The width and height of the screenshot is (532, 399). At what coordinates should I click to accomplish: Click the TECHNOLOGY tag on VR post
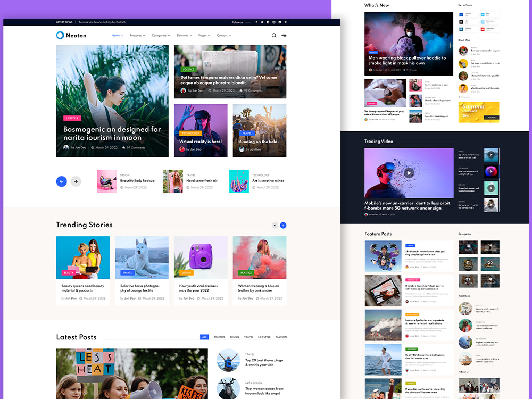(x=190, y=134)
